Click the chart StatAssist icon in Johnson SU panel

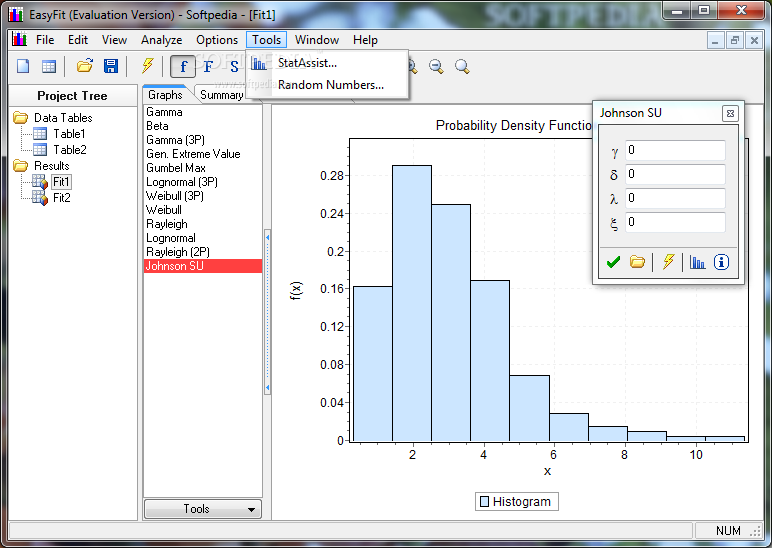(x=697, y=262)
